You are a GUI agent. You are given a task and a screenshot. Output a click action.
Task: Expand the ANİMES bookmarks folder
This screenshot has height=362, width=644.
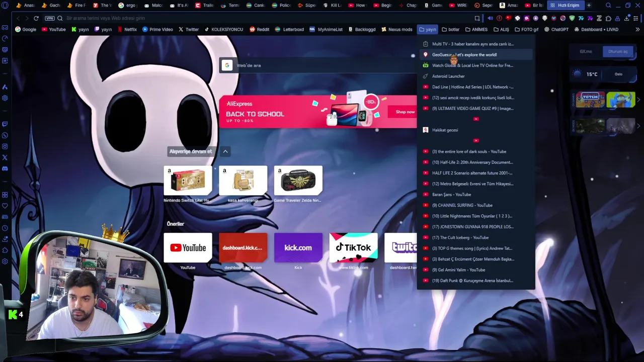[x=476, y=29]
